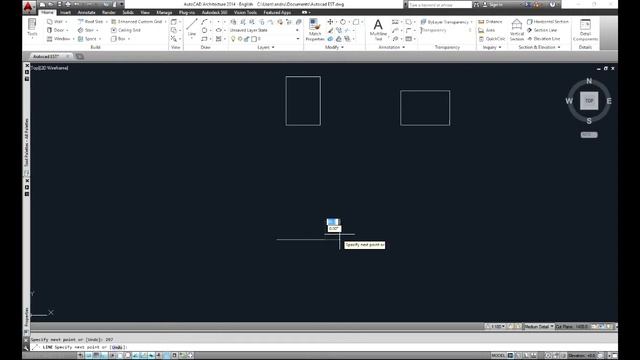Select the Rotate tool in Modify
Screen dimensions: 640x360
[x=343, y=22]
